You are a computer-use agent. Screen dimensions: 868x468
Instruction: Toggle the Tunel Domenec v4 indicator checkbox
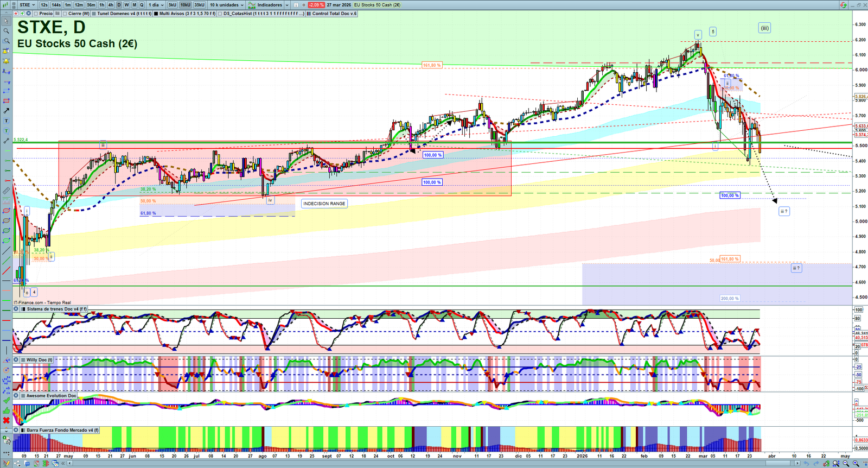click(94, 14)
